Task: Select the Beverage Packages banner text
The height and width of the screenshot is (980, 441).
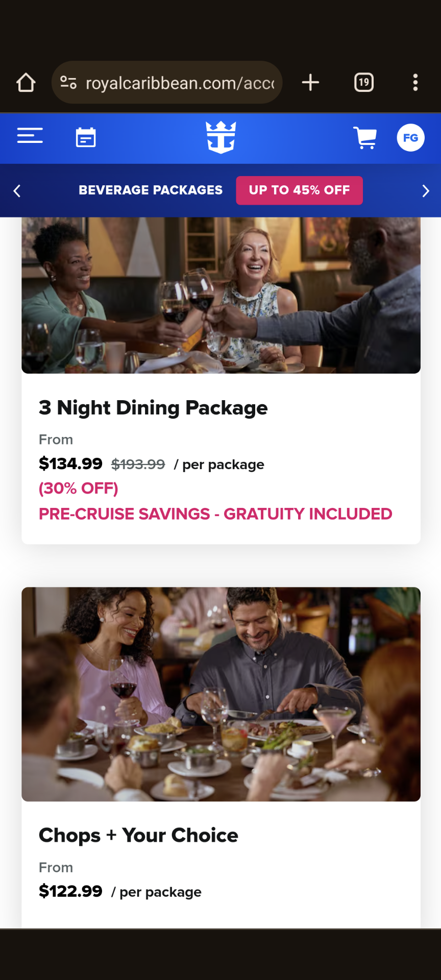Action: click(151, 190)
